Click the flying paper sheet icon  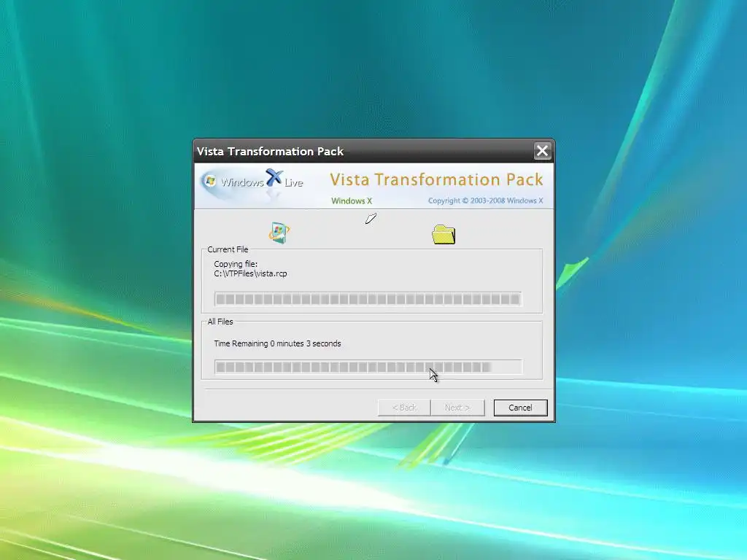pos(371,219)
